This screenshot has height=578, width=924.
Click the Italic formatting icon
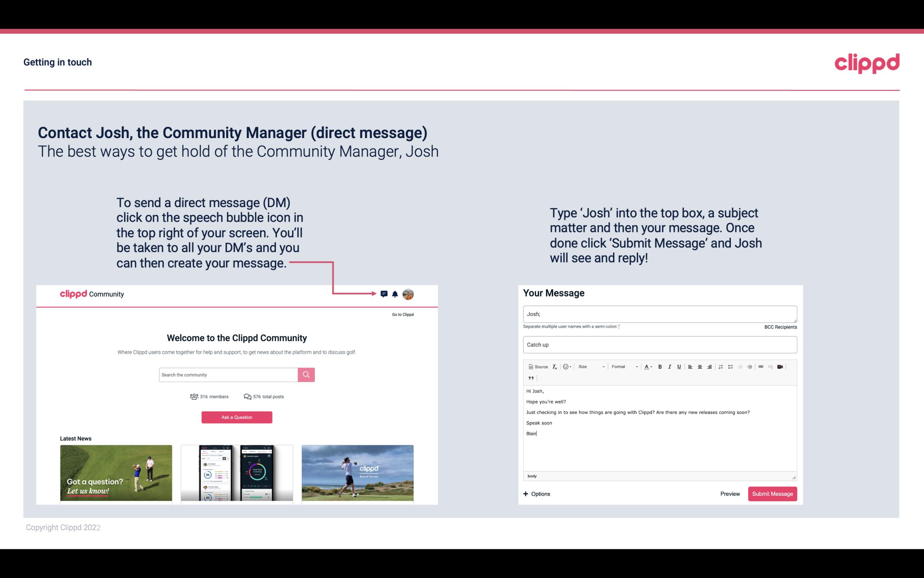pyautogui.click(x=670, y=366)
